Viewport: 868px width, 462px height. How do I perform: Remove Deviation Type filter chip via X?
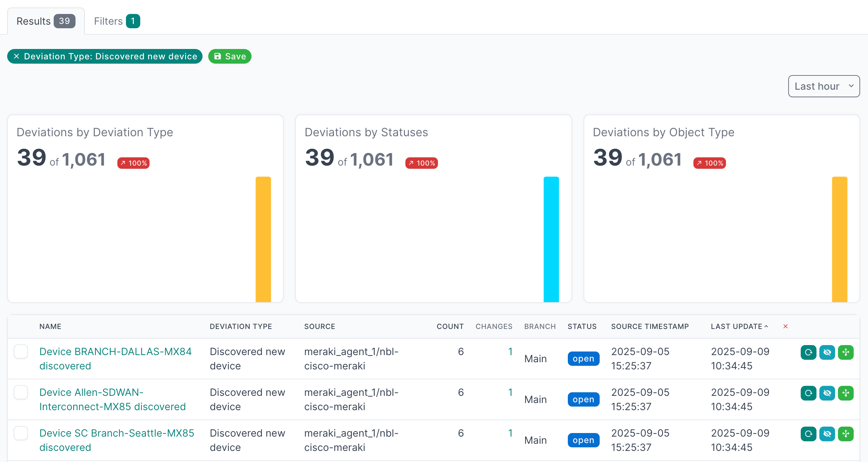point(16,56)
